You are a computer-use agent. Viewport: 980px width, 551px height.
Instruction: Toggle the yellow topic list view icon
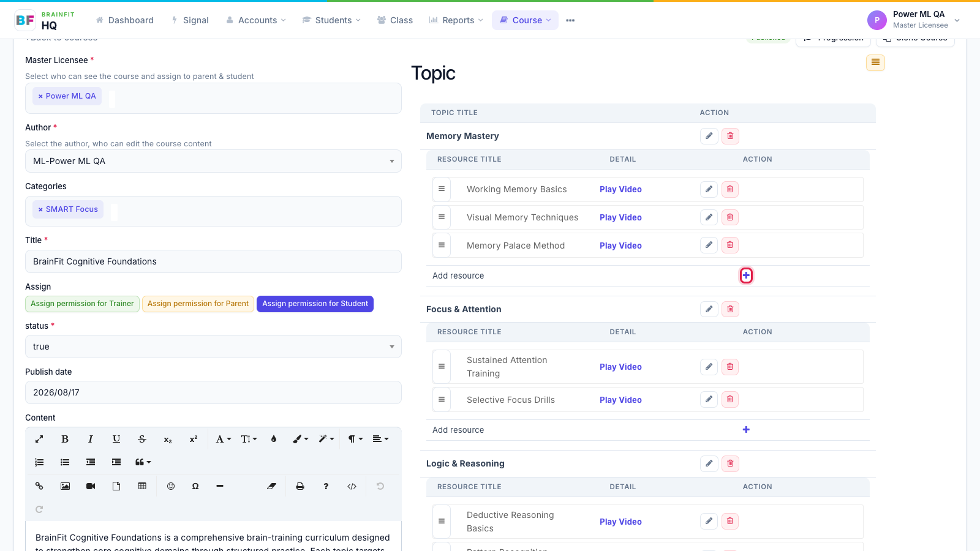[x=875, y=62]
